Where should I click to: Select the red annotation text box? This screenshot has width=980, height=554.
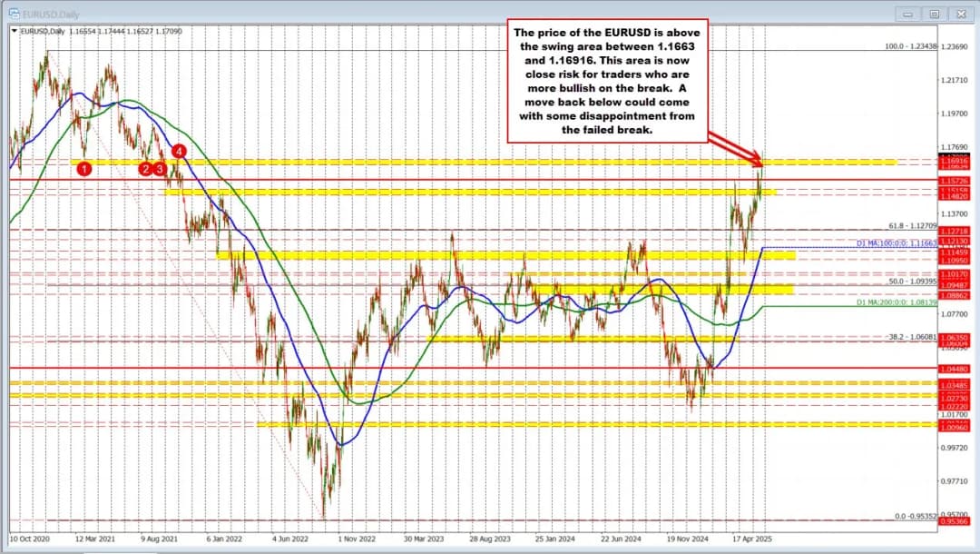(x=606, y=81)
